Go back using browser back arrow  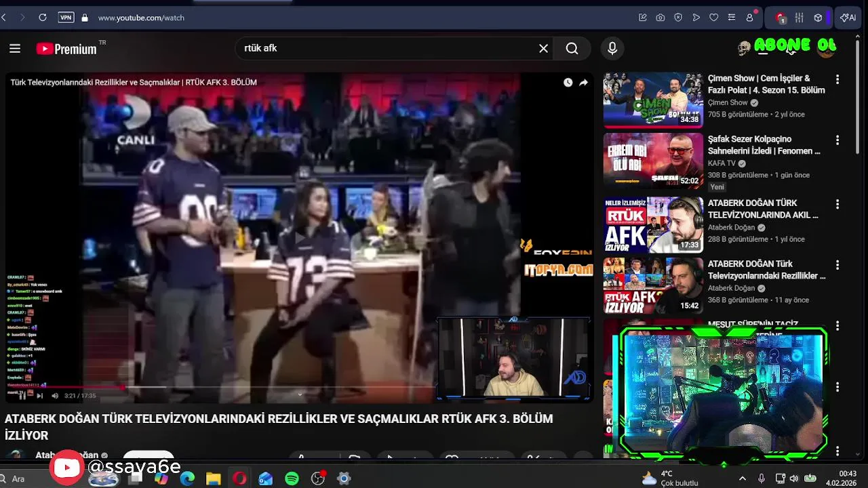4,18
